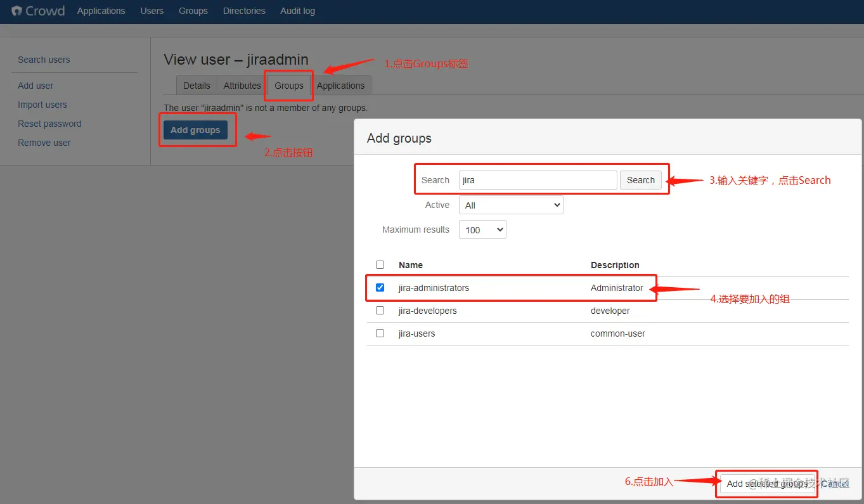Click the Add groups dialog title
Viewport: 864px width, 504px height.
[399, 138]
